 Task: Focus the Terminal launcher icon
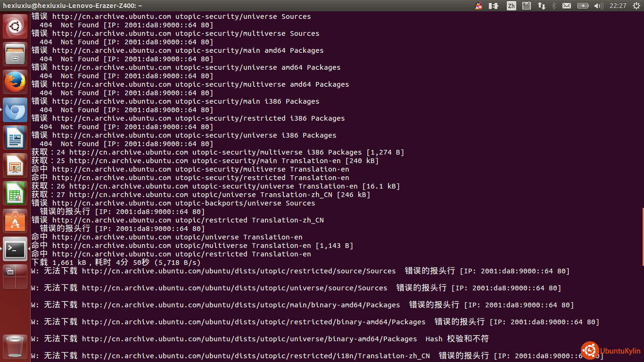(x=15, y=249)
